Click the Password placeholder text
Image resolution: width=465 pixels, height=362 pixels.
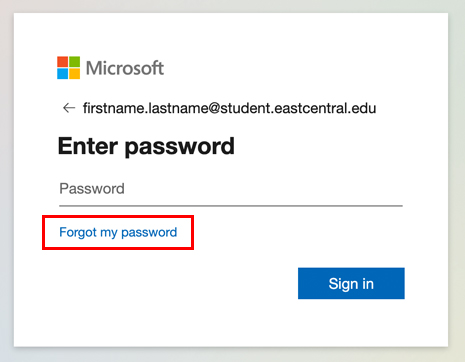pos(92,189)
